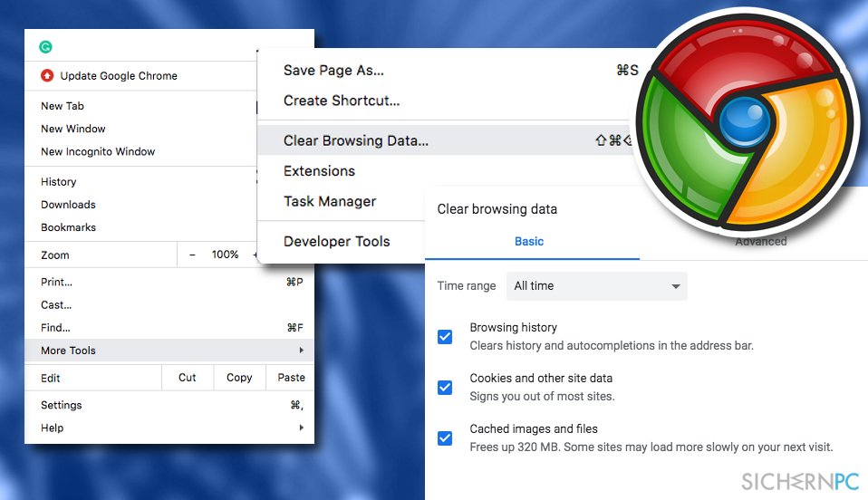Viewport: 868px width, 500px height.
Task: Click the Paste edit button
Action: (291, 378)
